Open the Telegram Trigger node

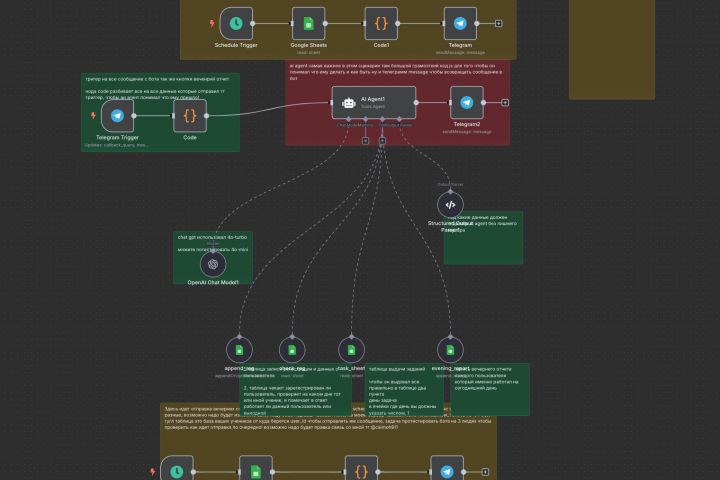point(118,116)
